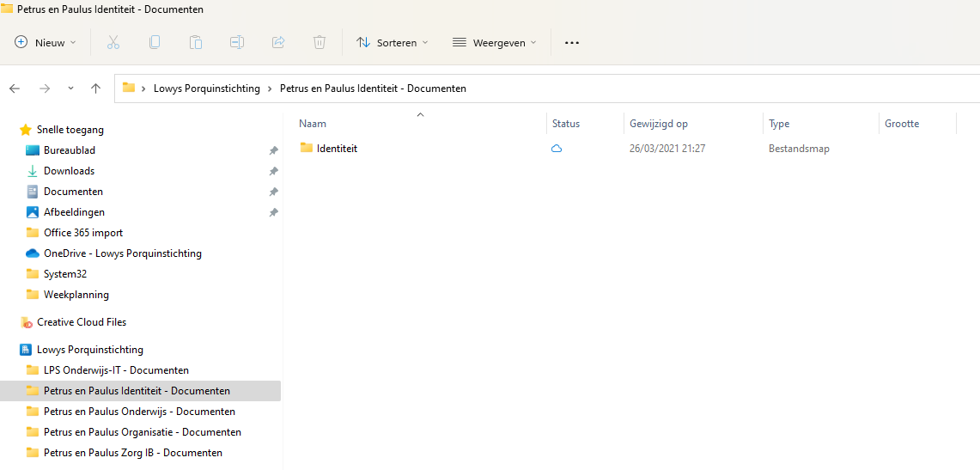The height and width of the screenshot is (470, 980).
Task: Expand recent locations chevron
Action: 70,89
